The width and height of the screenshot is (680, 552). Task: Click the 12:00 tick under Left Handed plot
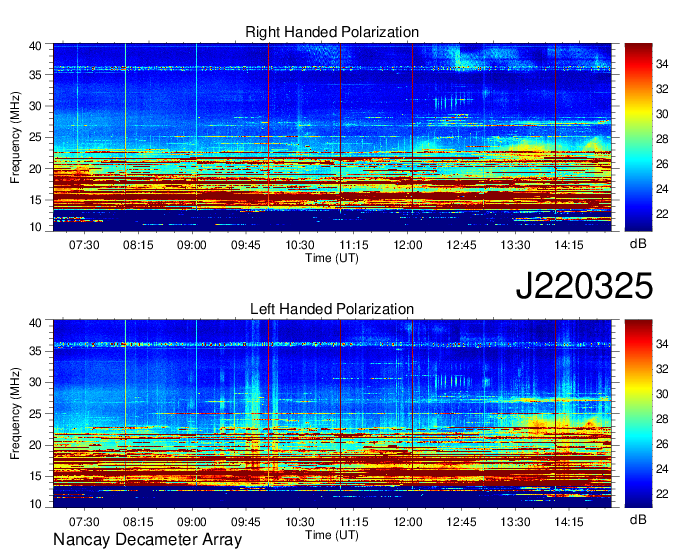click(408, 522)
